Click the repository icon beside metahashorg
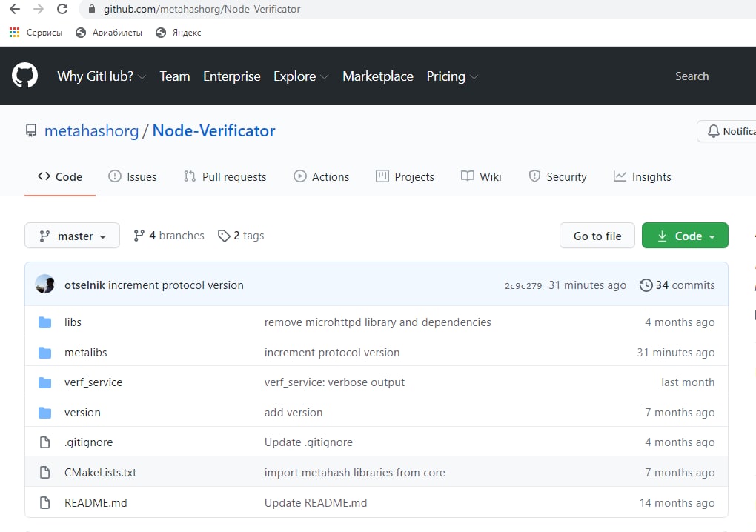This screenshot has width=756, height=532. click(x=31, y=130)
